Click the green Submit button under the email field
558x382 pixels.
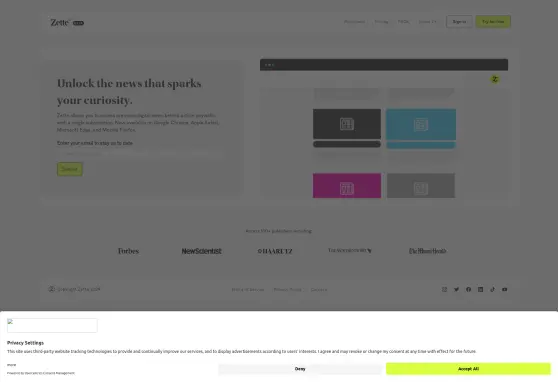70,169
